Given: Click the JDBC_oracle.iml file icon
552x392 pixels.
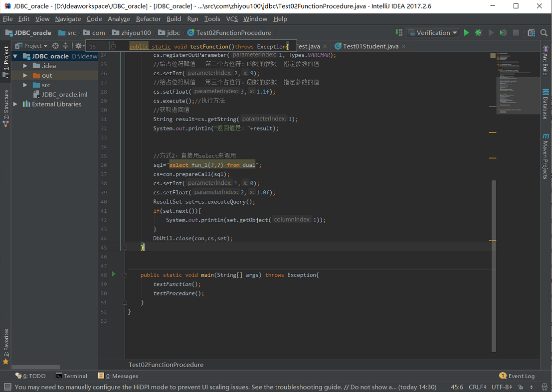Looking at the screenshot, I should (x=36, y=94).
